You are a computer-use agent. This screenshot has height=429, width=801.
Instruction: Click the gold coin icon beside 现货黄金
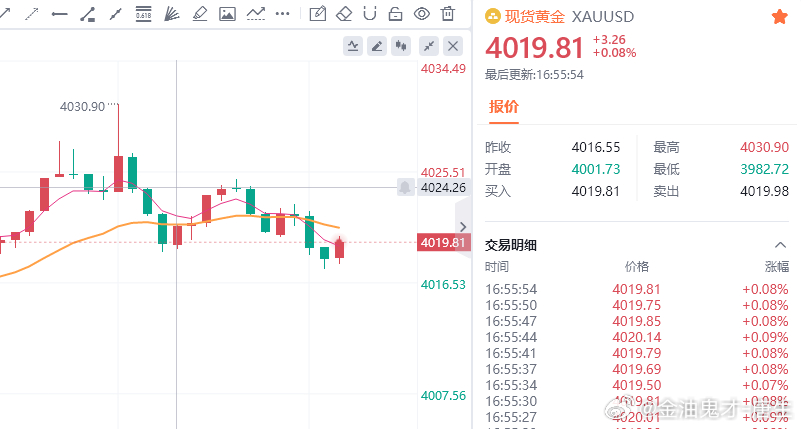click(492, 17)
